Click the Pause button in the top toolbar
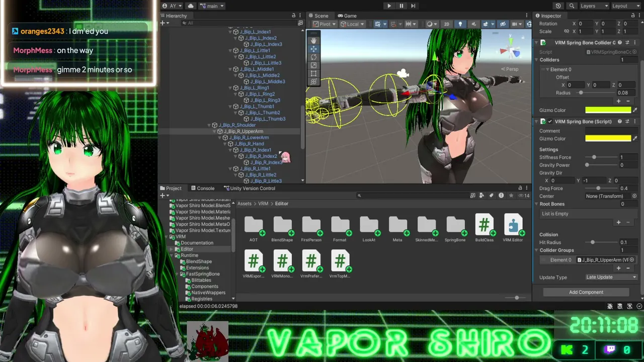This screenshot has height=362, width=644. pos(401,6)
